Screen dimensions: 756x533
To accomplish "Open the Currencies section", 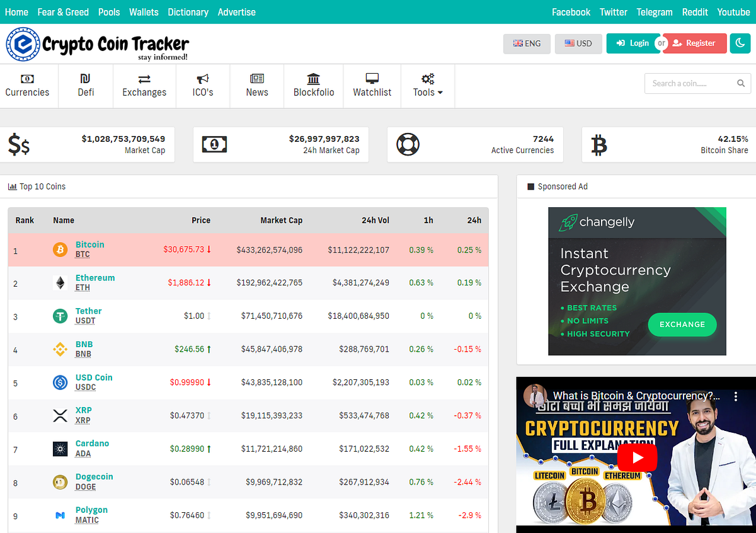I will pos(27,86).
